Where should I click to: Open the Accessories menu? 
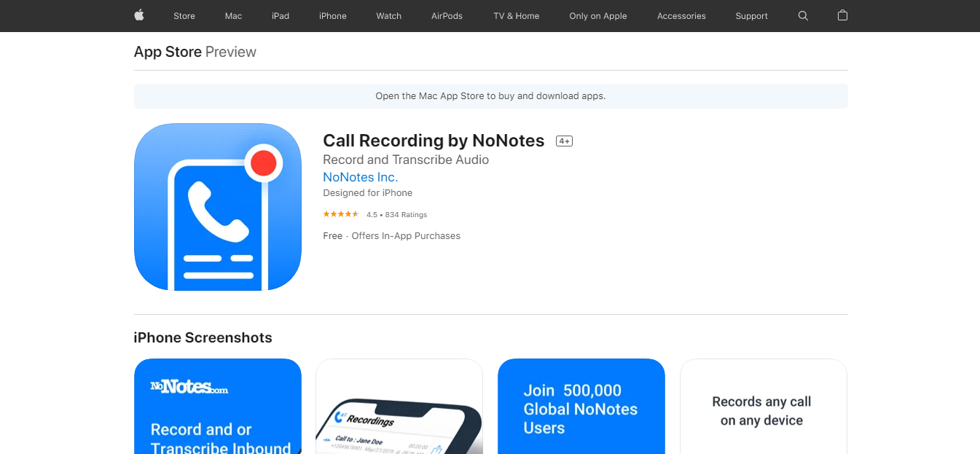pyautogui.click(x=681, y=16)
